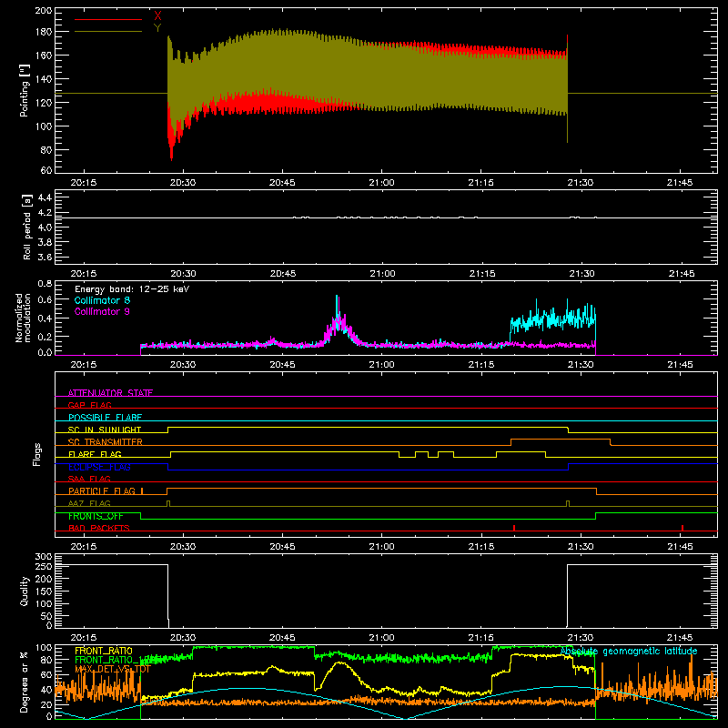Screen dimensions: 728x728
Task: Click the 0.8 tick on modulation axis
Action: pyautogui.click(x=45, y=284)
